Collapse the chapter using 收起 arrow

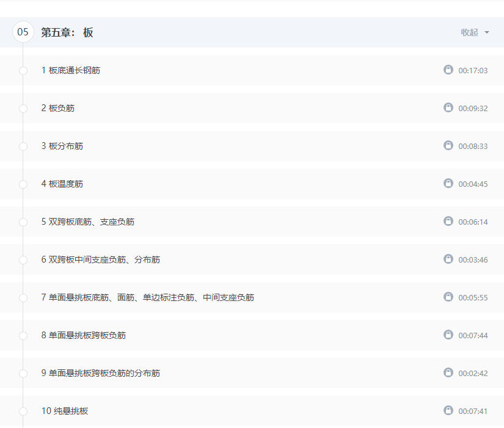coord(470,32)
